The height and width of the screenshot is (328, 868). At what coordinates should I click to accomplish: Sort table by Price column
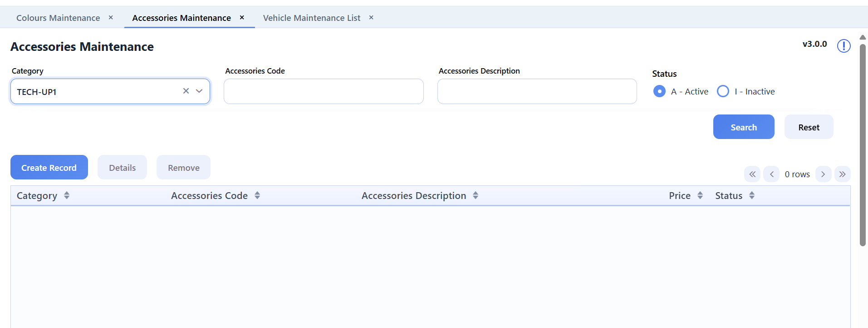(700, 195)
